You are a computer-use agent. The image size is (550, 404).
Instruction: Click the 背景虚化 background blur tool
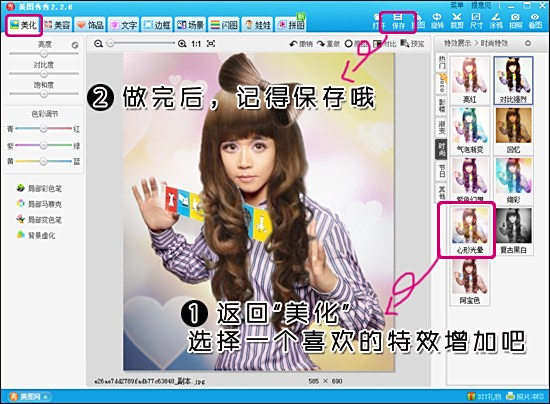pyautogui.click(x=36, y=235)
